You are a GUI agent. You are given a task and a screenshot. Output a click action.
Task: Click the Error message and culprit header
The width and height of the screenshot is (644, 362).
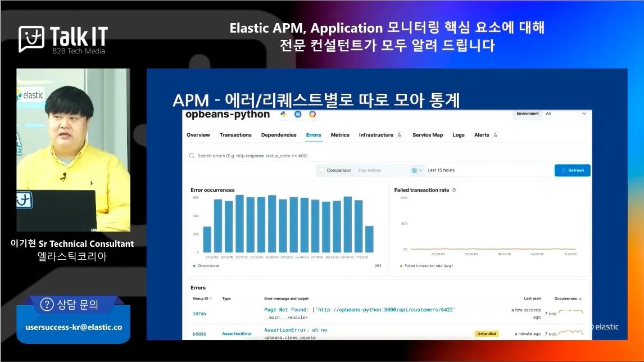(286, 298)
